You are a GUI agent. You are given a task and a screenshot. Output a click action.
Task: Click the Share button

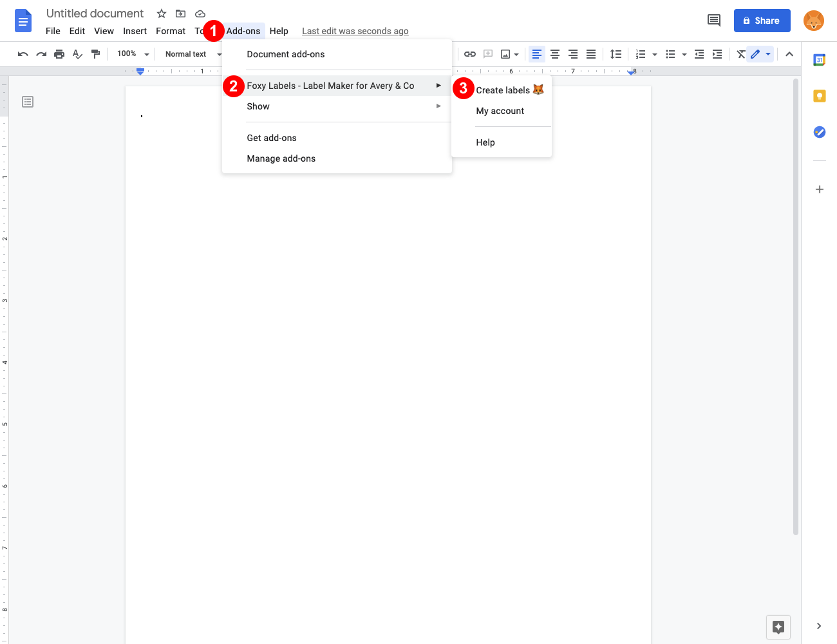click(x=762, y=20)
